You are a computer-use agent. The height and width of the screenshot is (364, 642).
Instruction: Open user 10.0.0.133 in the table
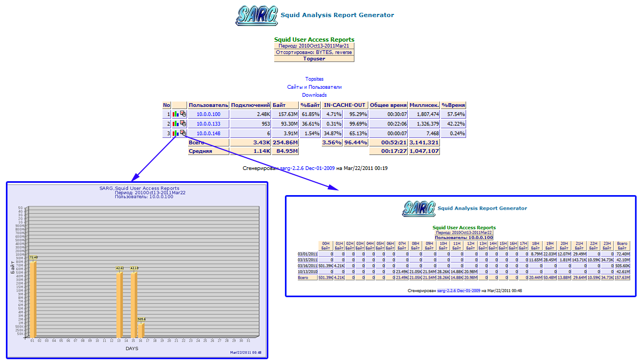point(208,124)
